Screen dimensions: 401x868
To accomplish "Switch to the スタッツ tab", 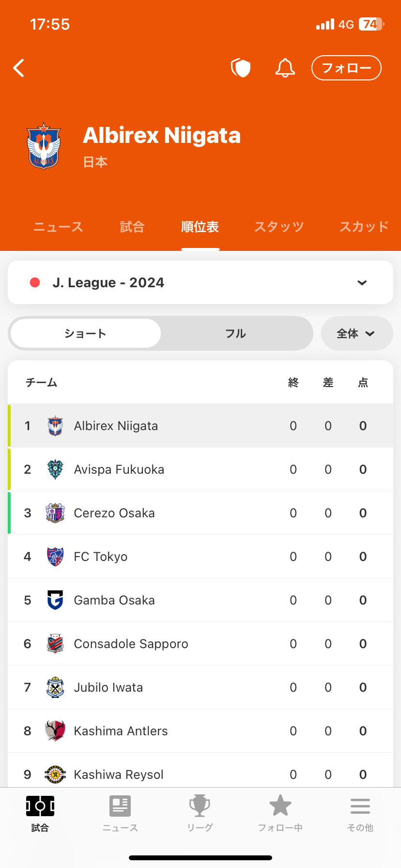I will click(279, 227).
